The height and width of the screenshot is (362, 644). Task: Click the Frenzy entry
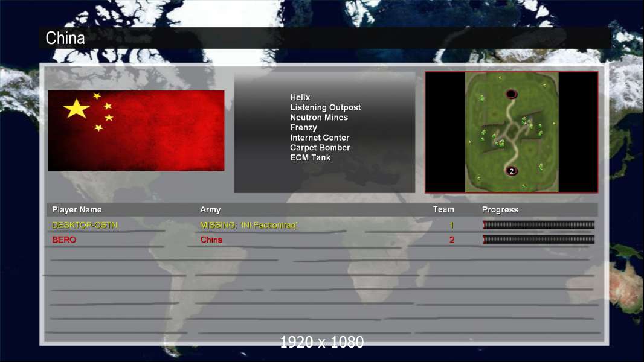coord(303,127)
